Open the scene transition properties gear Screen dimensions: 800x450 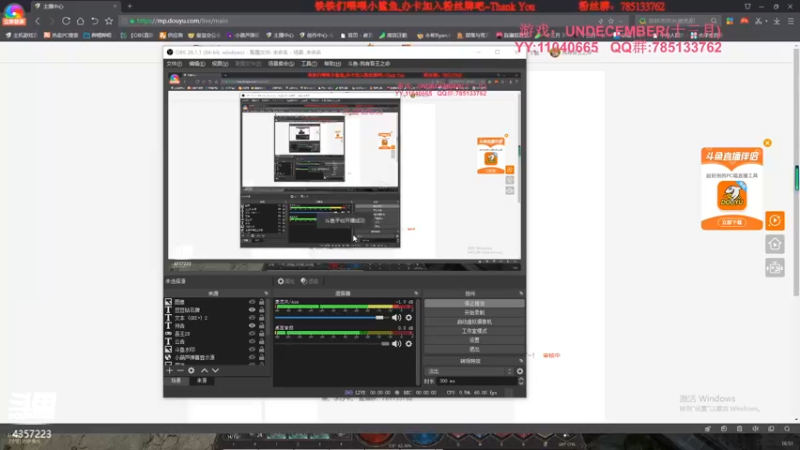pyautogui.click(x=519, y=371)
